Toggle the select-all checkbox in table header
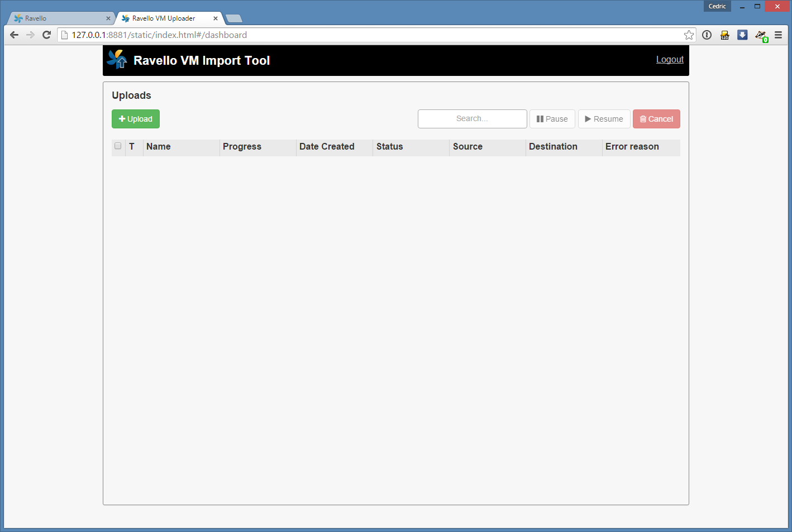Viewport: 792px width, 532px height. pyautogui.click(x=118, y=146)
